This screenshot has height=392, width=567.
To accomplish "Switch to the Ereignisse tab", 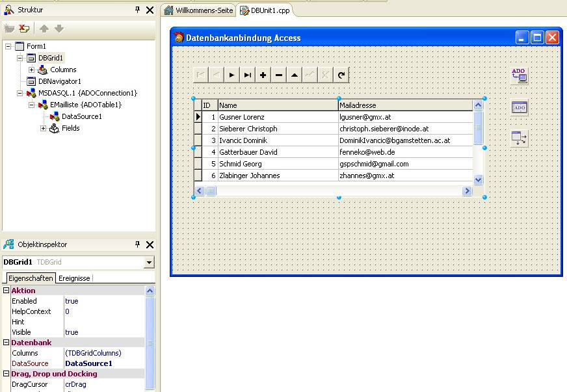I will tap(74, 278).
